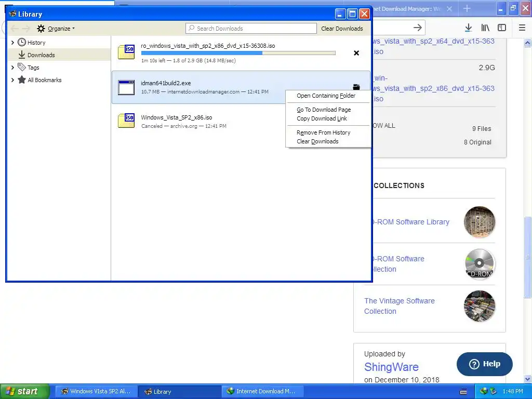532x399 pixels.
Task: Open the ShingWare uploader profile
Action: pyautogui.click(x=391, y=367)
